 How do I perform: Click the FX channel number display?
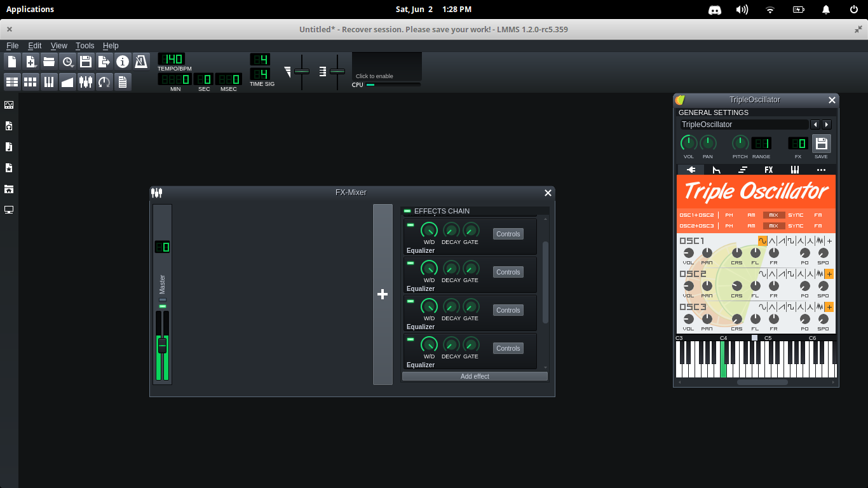click(x=798, y=143)
